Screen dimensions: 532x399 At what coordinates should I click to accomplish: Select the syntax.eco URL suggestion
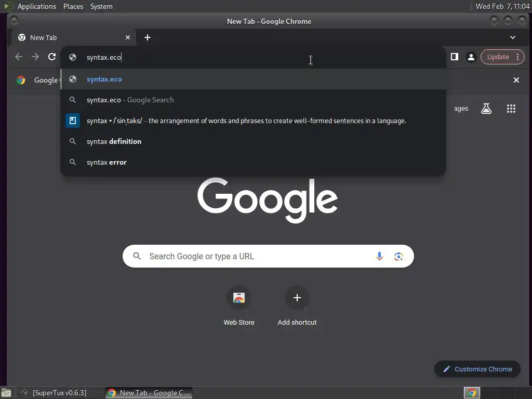click(254, 79)
